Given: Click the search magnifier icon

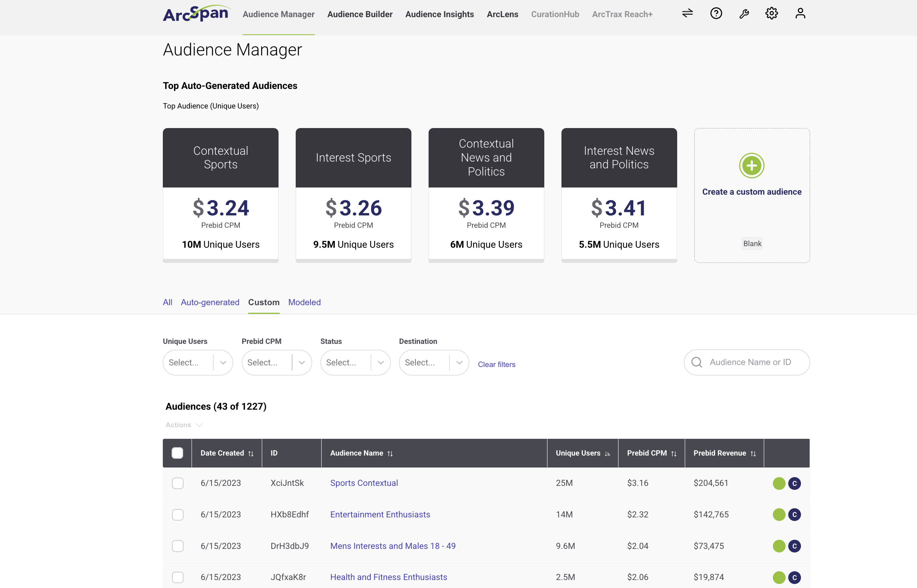Looking at the screenshot, I should (696, 362).
